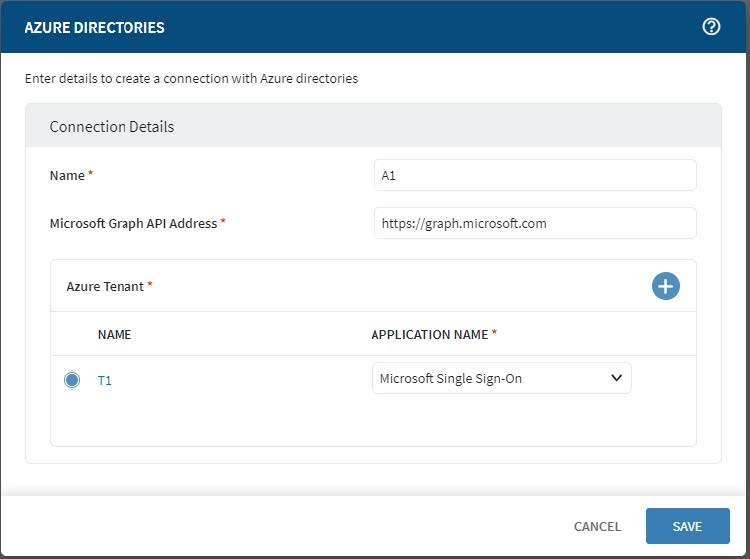Click the AZURE DIRECTORIES dialog title

(x=95, y=27)
